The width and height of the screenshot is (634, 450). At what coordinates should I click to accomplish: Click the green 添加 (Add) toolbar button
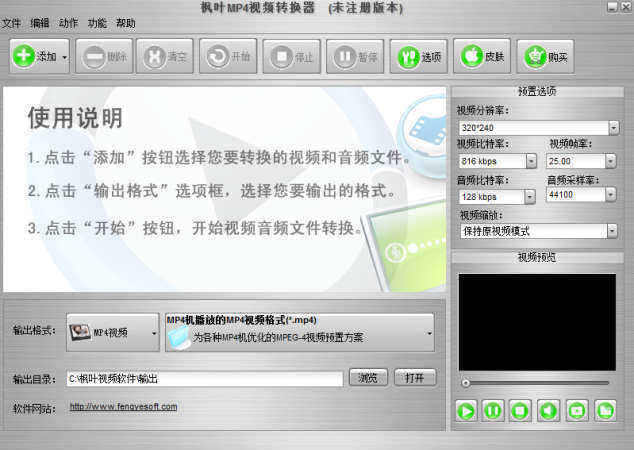(34, 56)
